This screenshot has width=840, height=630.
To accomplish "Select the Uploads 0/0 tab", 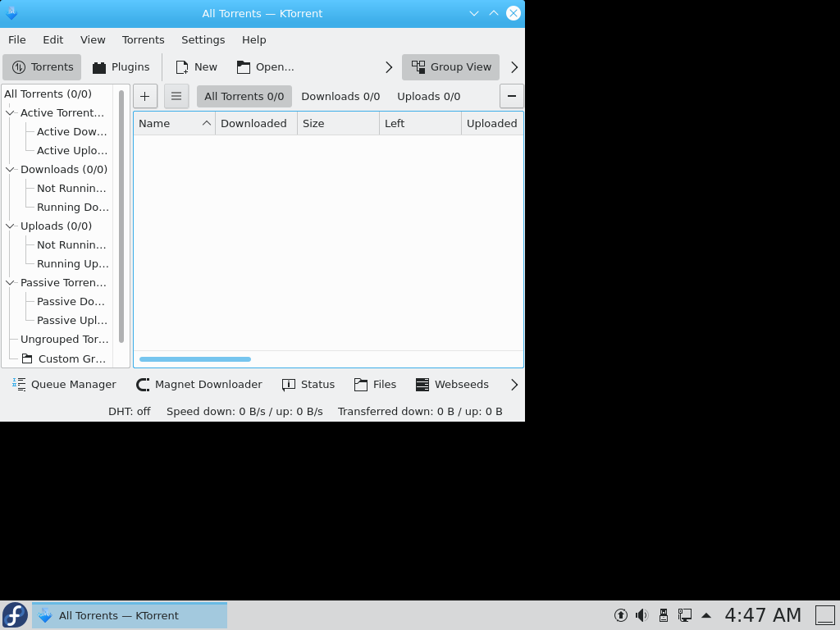I will (428, 97).
